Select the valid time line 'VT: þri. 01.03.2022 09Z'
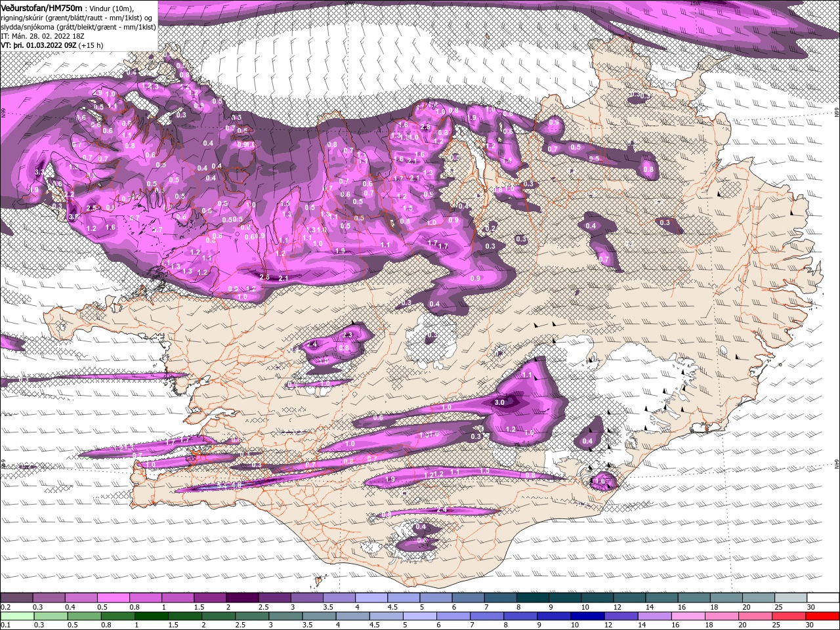The image size is (840, 630). click(x=38, y=45)
